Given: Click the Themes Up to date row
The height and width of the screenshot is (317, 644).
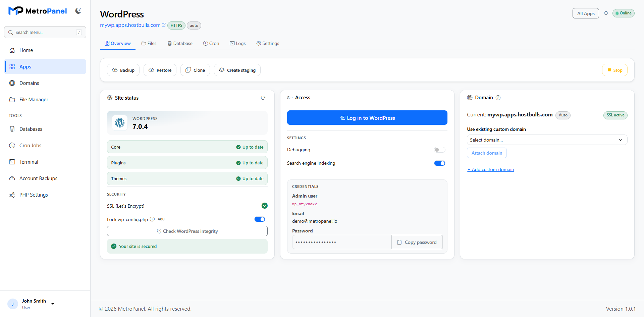Looking at the screenshot, I should click(187, 178).
